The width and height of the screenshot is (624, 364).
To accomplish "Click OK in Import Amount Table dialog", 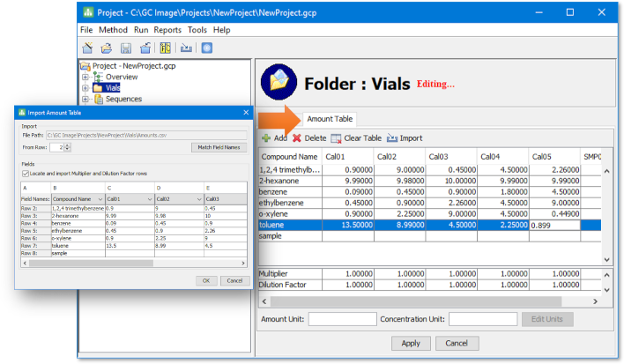I will click(x=206, y=280).
